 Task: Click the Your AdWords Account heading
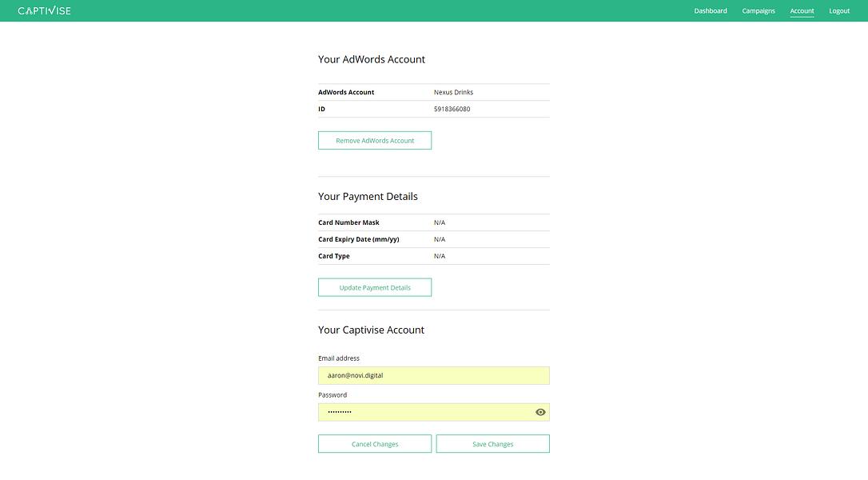(372, 59)
